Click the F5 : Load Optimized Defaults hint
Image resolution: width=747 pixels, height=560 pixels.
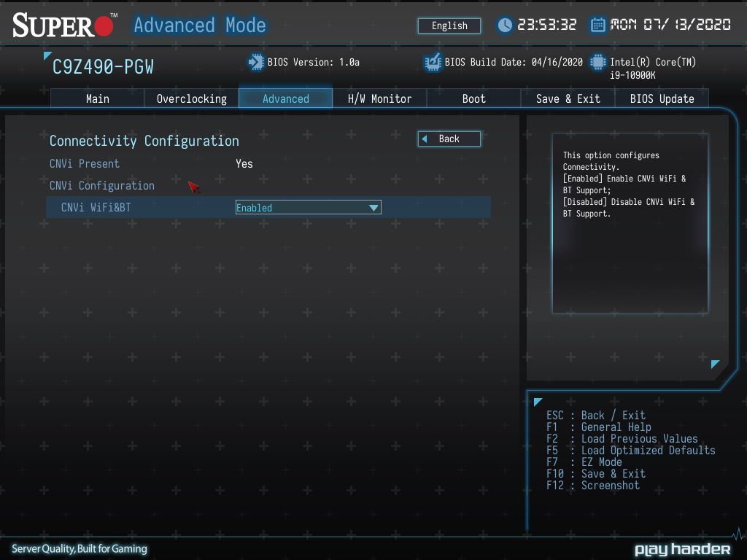(x=631, y=451)
